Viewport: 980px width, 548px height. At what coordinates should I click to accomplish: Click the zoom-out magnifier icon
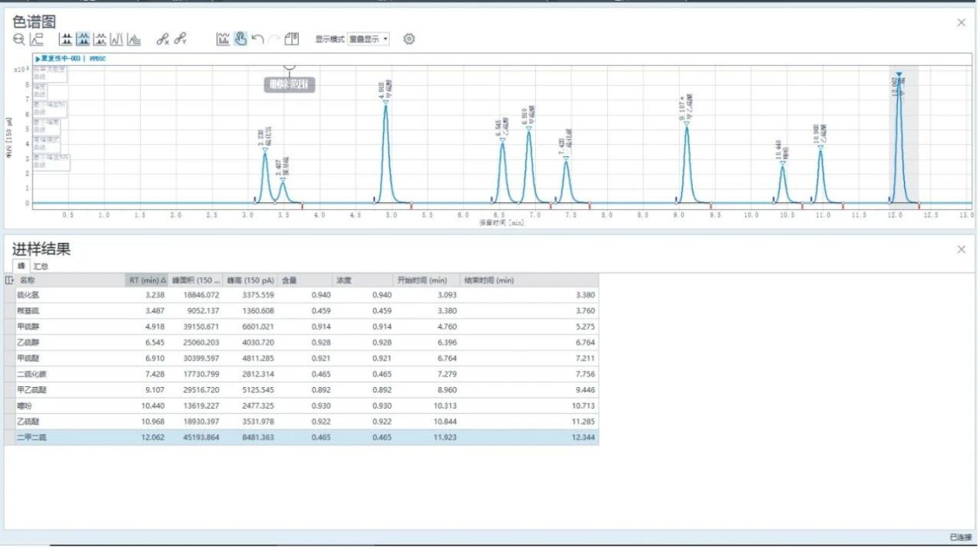(x=19, y=39)
